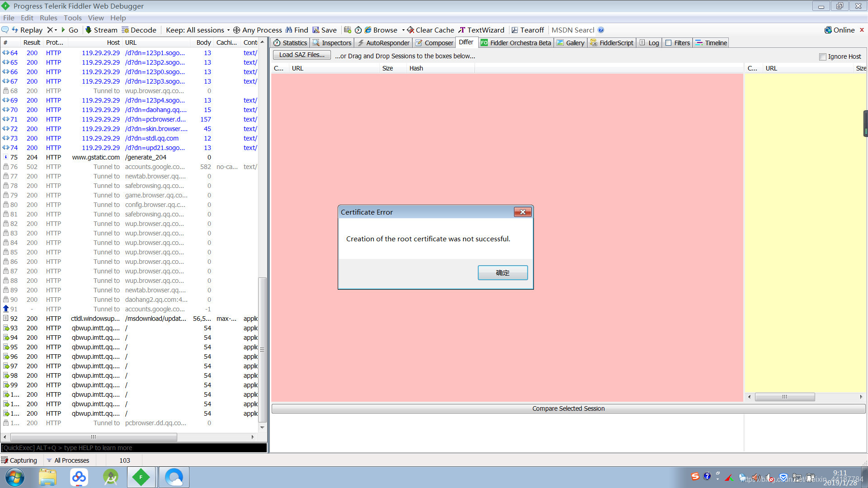Screen dimensions: 868x488
Task: Click the 确定 confirm button
Action: click(x=503, y=272)
